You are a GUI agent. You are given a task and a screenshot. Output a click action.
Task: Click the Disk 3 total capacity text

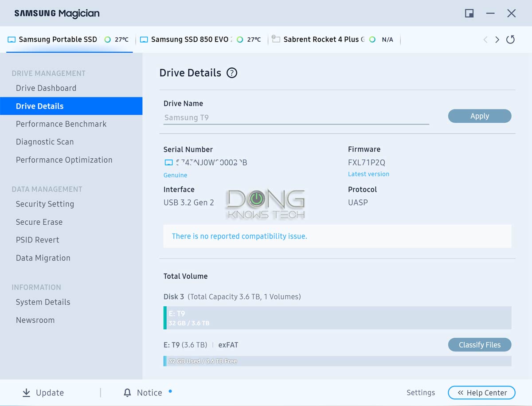pyautogui.click(x=232, y=297)
